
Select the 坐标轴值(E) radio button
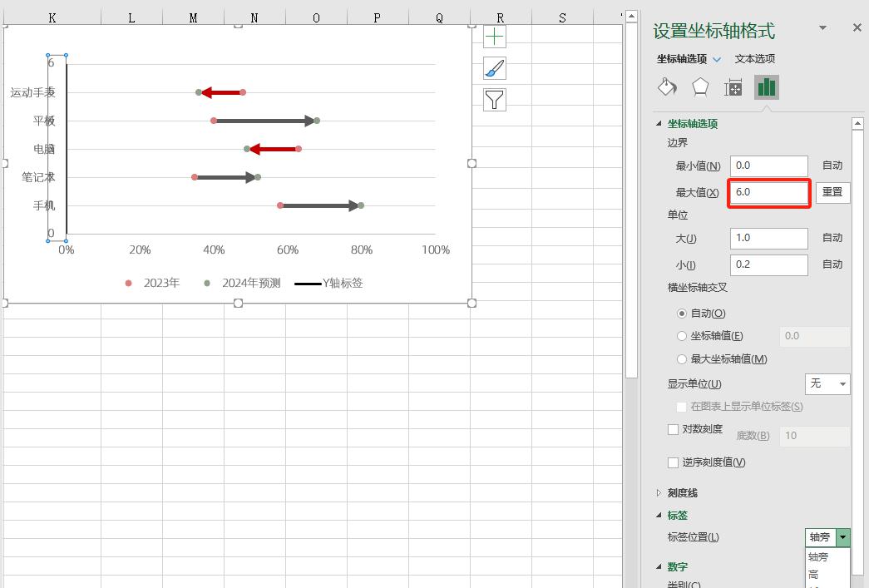tap(682, 336)
